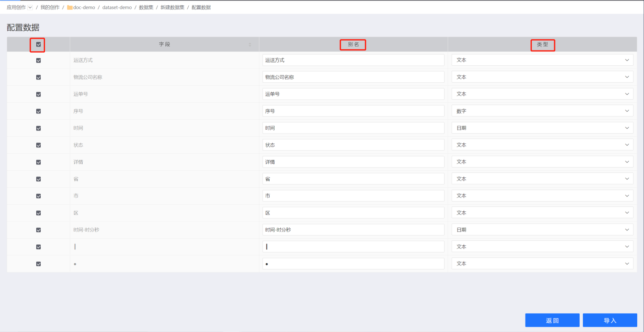Toggle the select-all checkbox in table header
Viewport: 644px width, 332px height.
(x=38, y=44)
